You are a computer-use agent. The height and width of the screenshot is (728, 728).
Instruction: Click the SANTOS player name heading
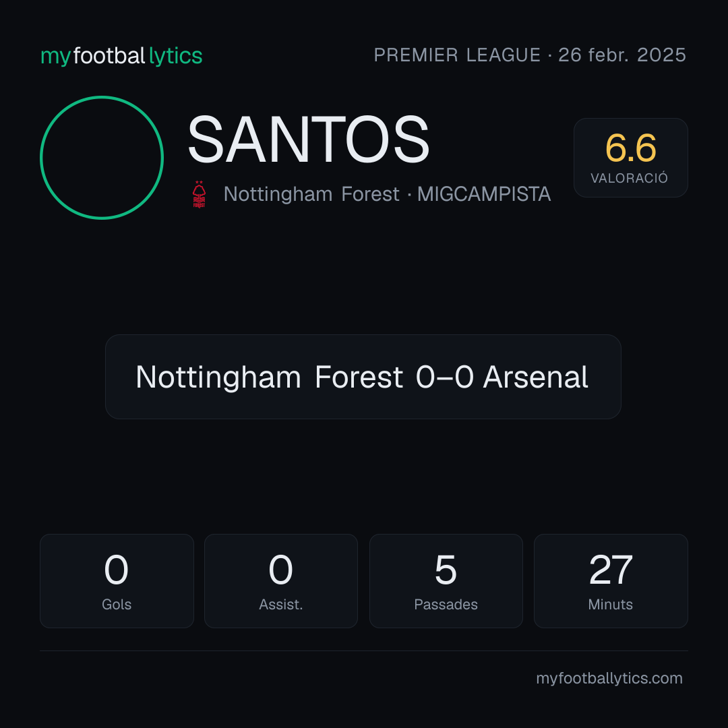pyautogui.click(x=309, y=140)
